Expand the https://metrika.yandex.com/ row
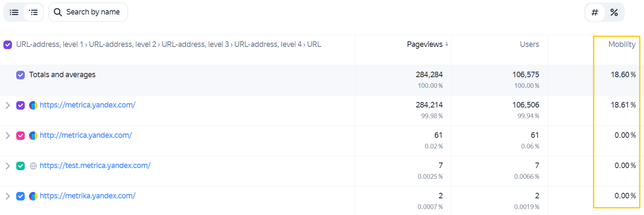 7,196
